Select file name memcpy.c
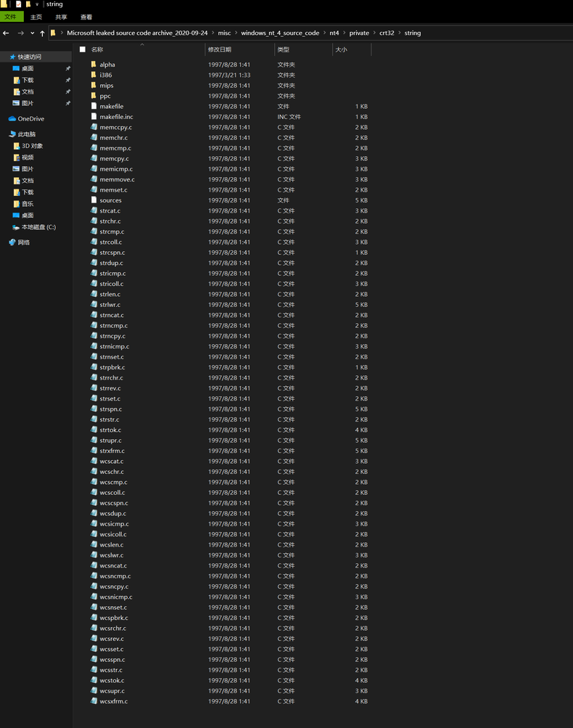Screen dimensions: 573x728 click(x=114, y=159)
